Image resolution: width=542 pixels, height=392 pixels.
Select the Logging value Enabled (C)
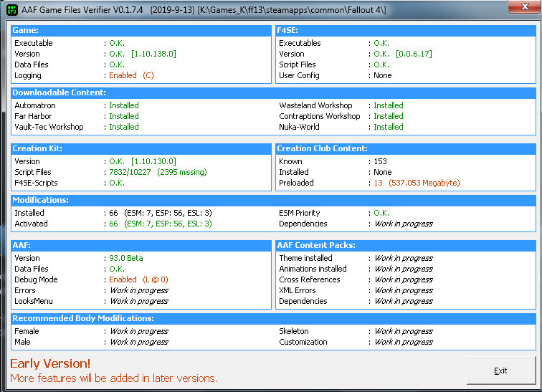(131, 75)
